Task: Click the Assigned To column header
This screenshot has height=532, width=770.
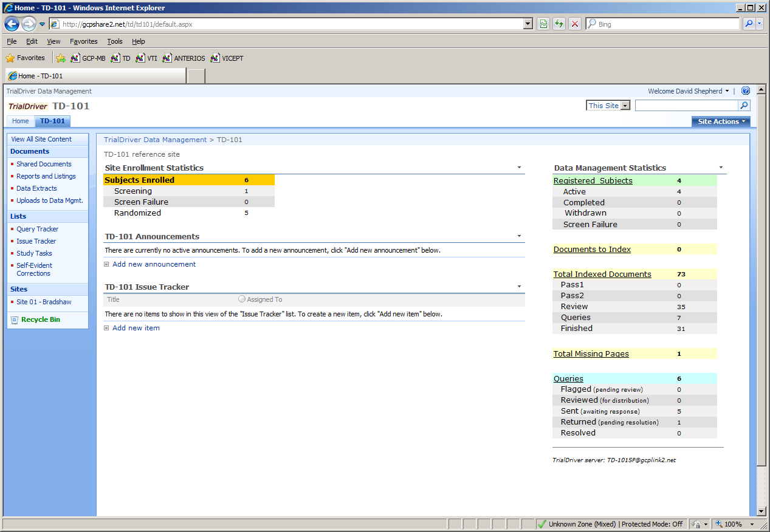Action: coord(264,299)
